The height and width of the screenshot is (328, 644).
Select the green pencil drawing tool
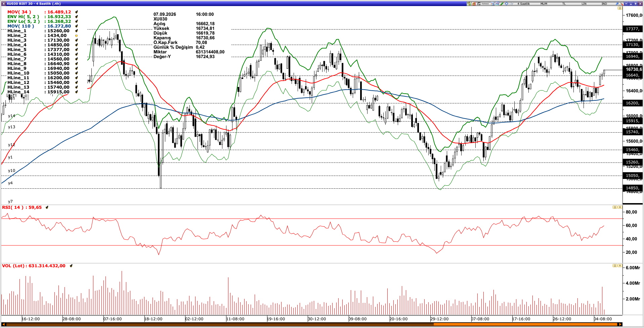pyautogui.click(x=502, y=4)
